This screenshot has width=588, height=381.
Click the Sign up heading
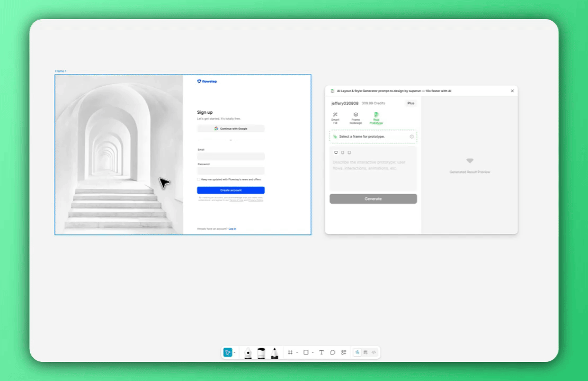point(205,112)
